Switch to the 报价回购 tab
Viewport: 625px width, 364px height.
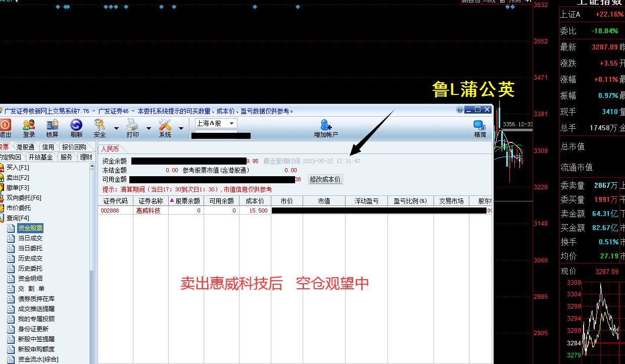click(x=74, y=147)
